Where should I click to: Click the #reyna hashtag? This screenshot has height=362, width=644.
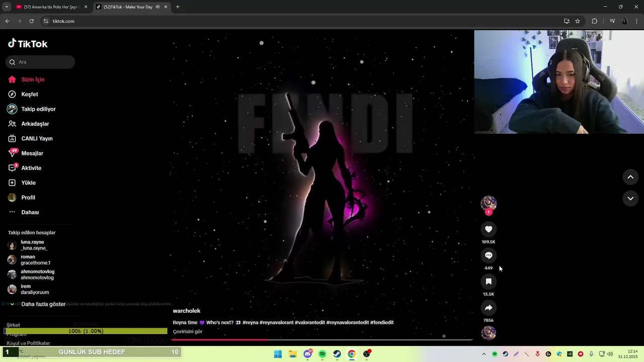click(x=250, y=323)
